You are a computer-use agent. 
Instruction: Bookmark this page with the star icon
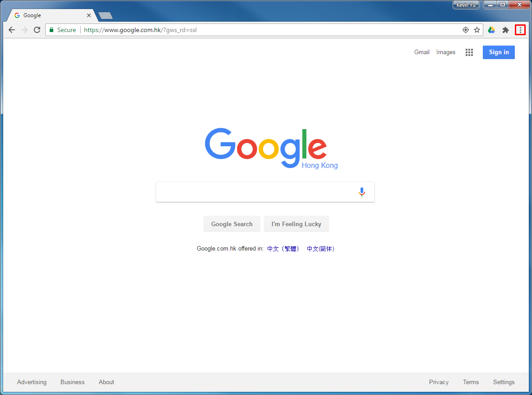click(x=476, y=30)
